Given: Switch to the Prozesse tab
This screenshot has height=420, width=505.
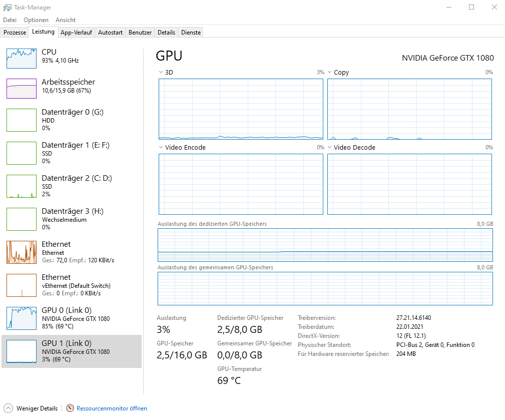Looking at the screenshot, I should pyautogui.click(x=15, y=33).
